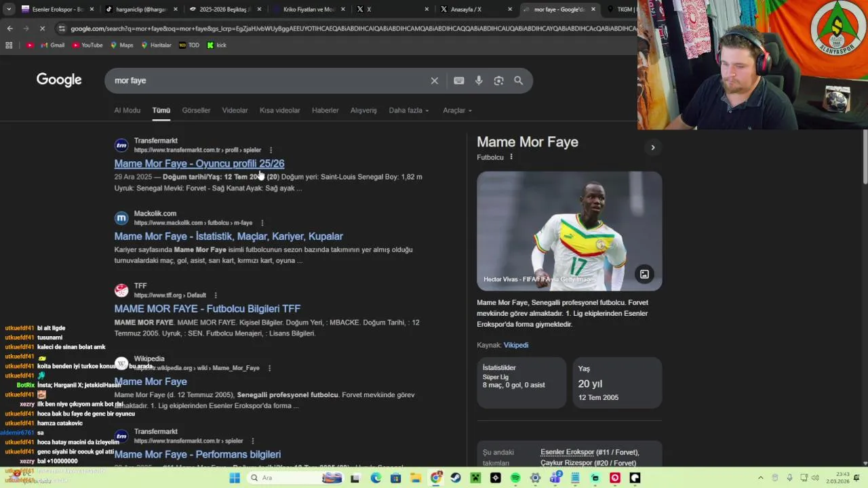Open Spotify from the taskbar
Image resolution: width=868 pixels, height=488 pixels.
coord(515,478)
